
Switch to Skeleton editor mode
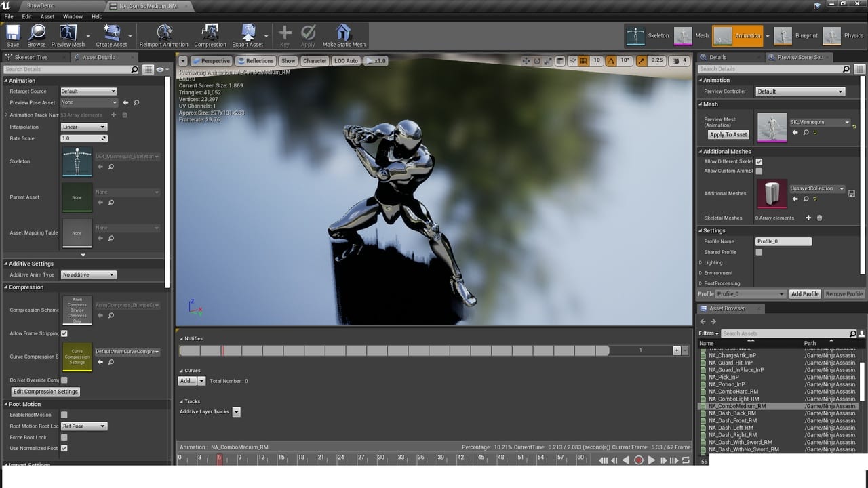click(647, 36)
